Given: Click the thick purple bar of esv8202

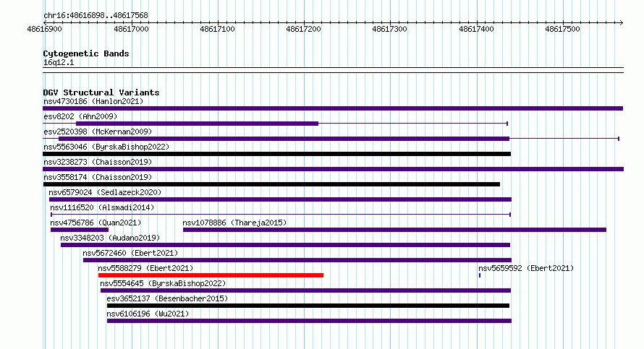Looking at the screenshot, I should click(197, 124).
